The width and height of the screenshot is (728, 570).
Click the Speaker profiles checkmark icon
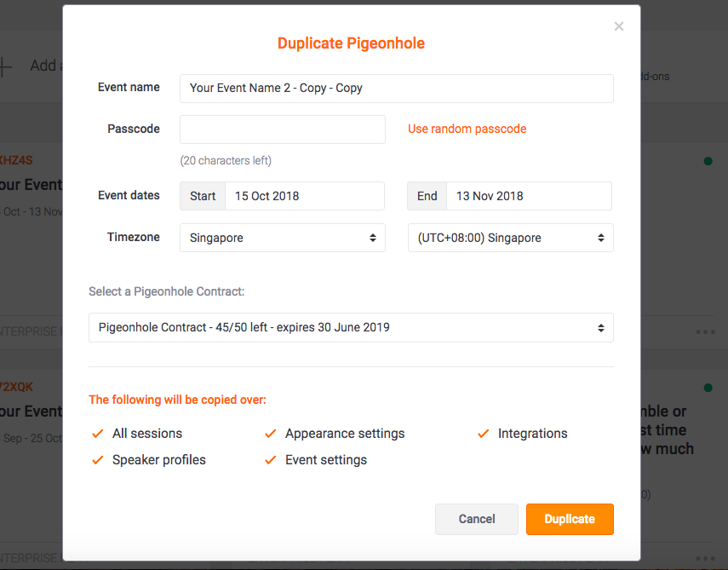(x=98, y=460)
